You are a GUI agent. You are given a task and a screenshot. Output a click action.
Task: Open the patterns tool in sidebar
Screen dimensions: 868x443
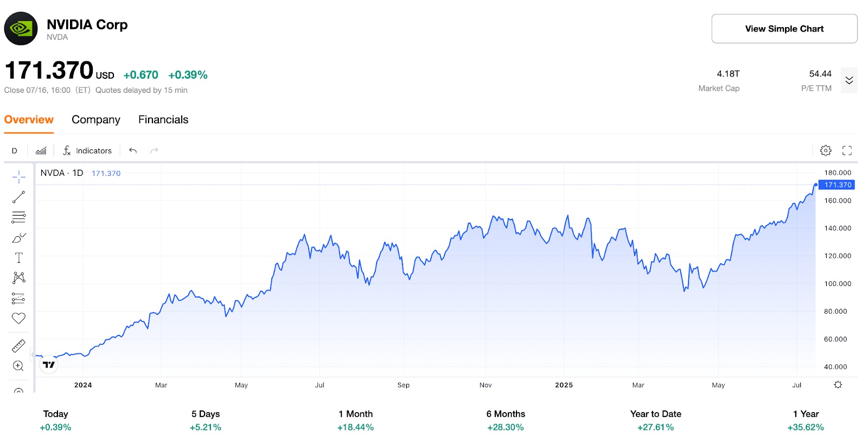(x=18, y=278)
